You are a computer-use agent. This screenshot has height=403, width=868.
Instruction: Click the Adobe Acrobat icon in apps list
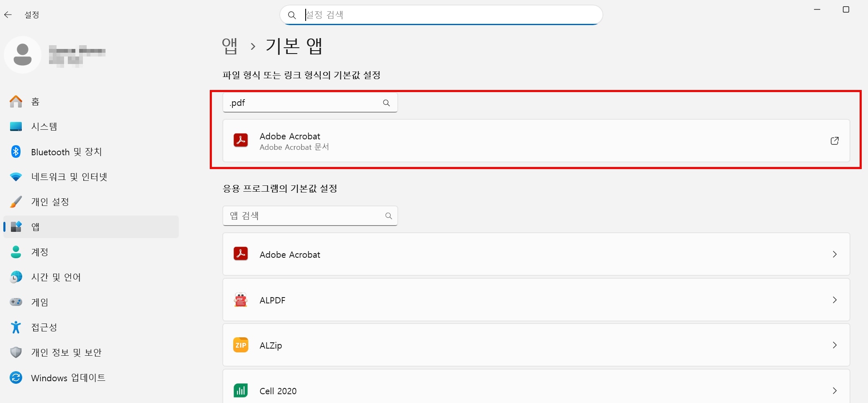pos(241,254)
